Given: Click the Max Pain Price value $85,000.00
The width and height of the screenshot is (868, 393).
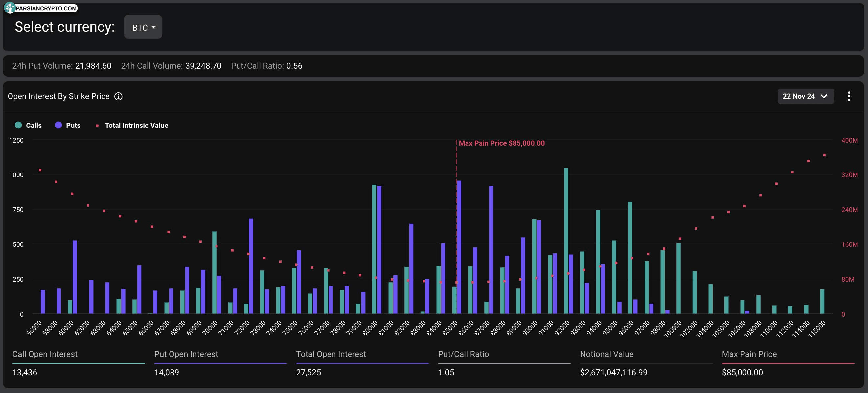Looking at the screenshot, I should (x=742, y=372).
